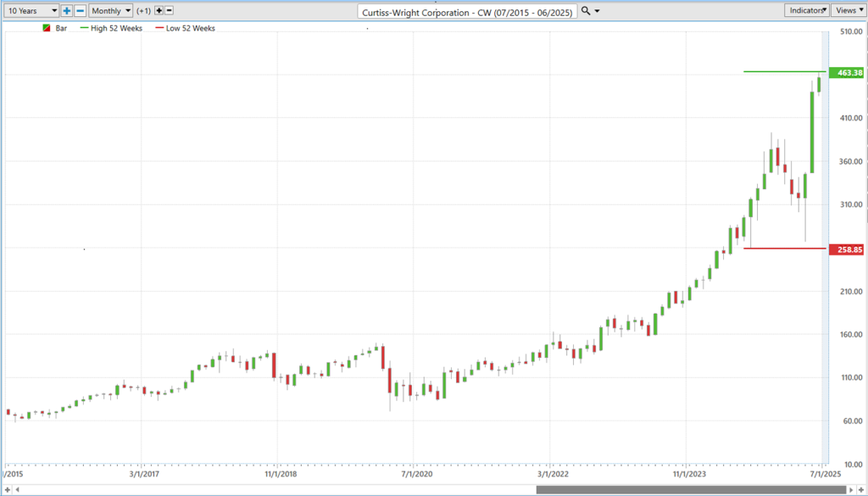
Task: Click the 11/1/2023 date axis label
Action: click(690, 475)
